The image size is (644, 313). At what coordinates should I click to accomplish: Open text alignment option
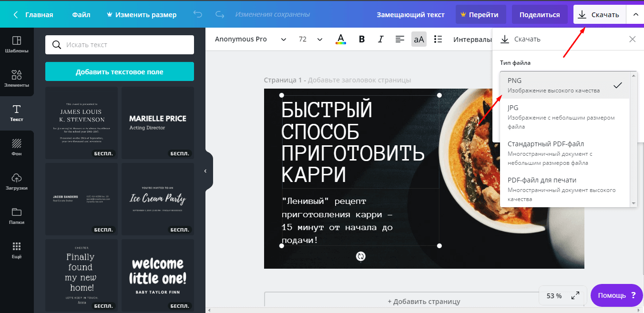point(400,39)
